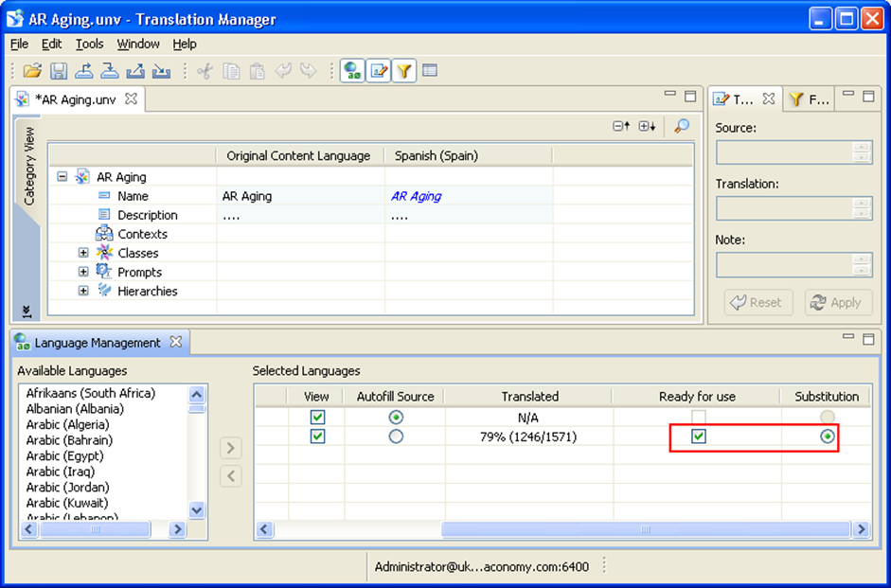The image size is (891, 588).
Task: Click the Collapse All icon in editor toolbar
Action: [x=620, y=126]
